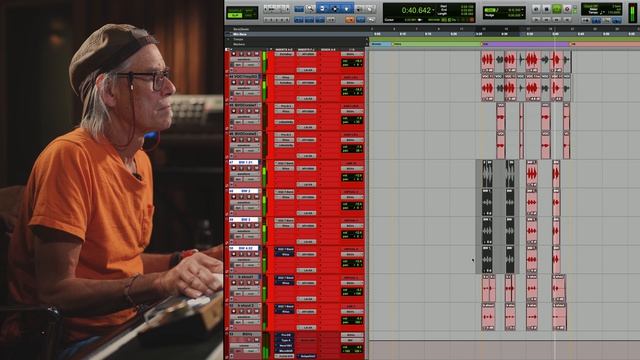The height and width of the screenshot is (360, 640).
Task: Select the Selector tool in edit toolbar
Action: 335,9
